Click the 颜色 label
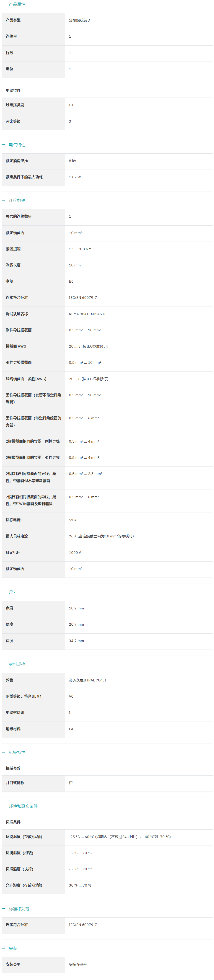The height and width of the screenshot is (980, 214). [10, 680]
